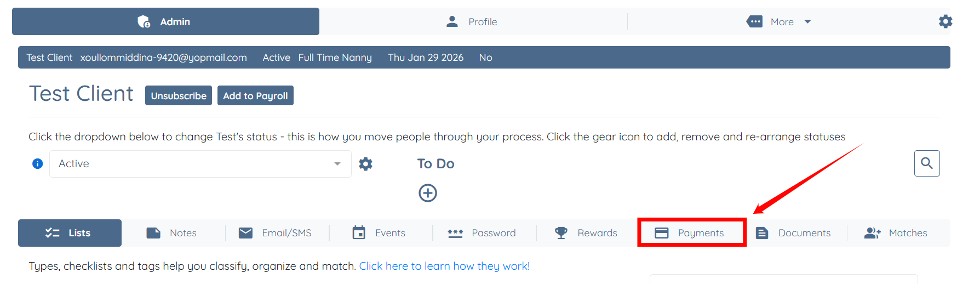This screenshot has width=980, height=284.
Task: Click the settings gear icon at top right
Action: [x=945, y=21]
